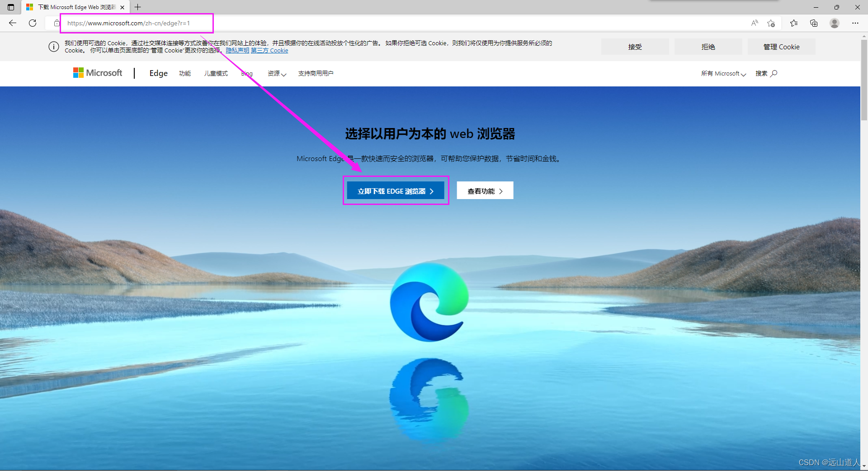Screen dimensions: 868x471
Task: Open the 第三方 Cookie link
Action: (x=269, y=51)
